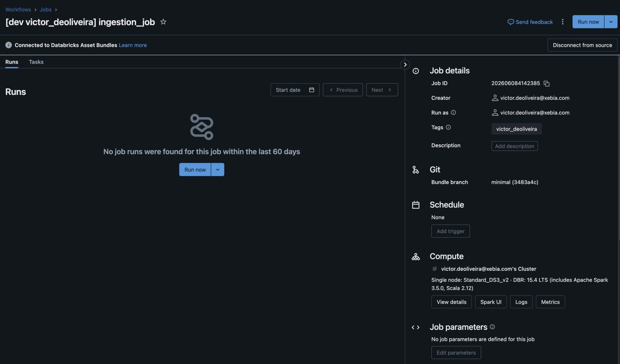Image resolution: width=620 pixels, height=364 pixels.
Task: Click the Job parameters info icon
Action: (492, 327)
